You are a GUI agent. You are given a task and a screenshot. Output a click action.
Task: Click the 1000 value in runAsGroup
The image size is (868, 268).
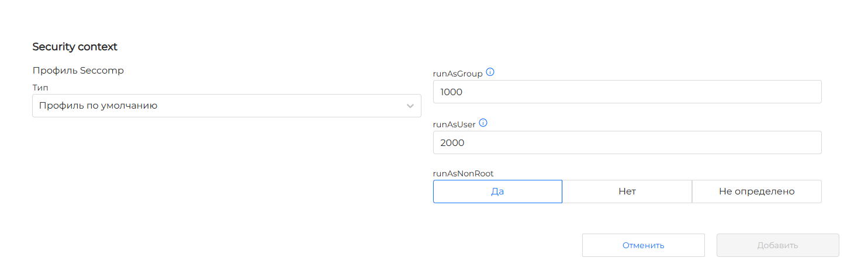click(452, 92)
